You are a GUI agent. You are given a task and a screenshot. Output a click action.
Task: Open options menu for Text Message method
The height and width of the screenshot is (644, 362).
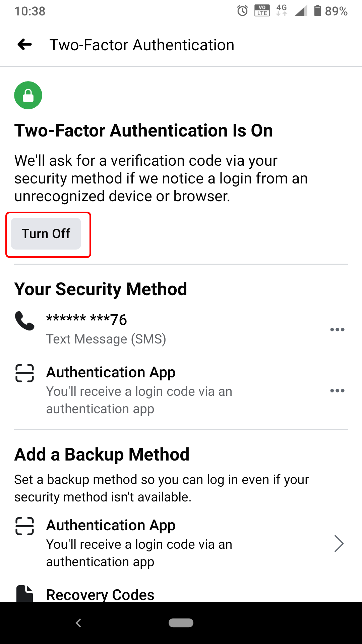click(x=337, y=329)
